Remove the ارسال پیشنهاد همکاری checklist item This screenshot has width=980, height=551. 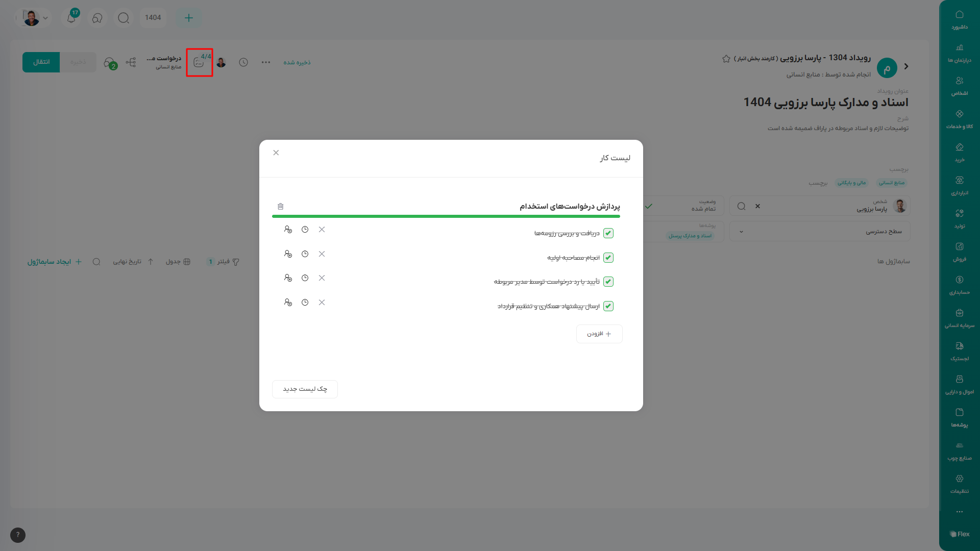click(322, 303)
